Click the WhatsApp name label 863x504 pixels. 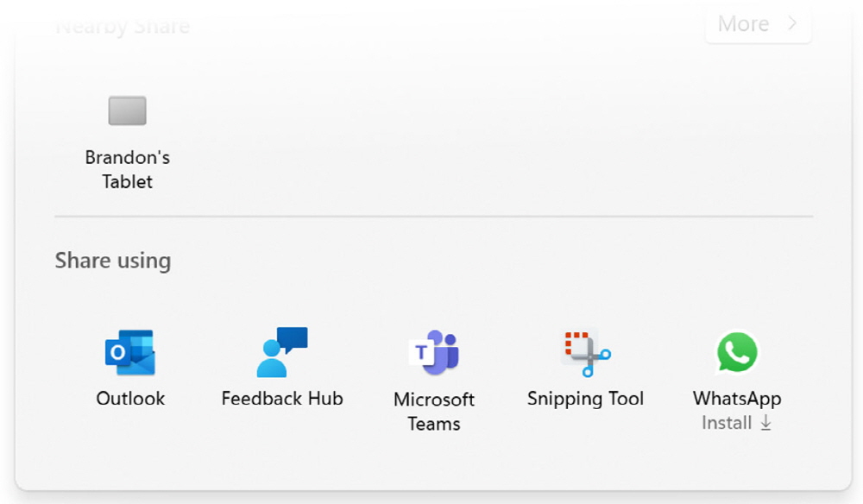coord(737,399)
